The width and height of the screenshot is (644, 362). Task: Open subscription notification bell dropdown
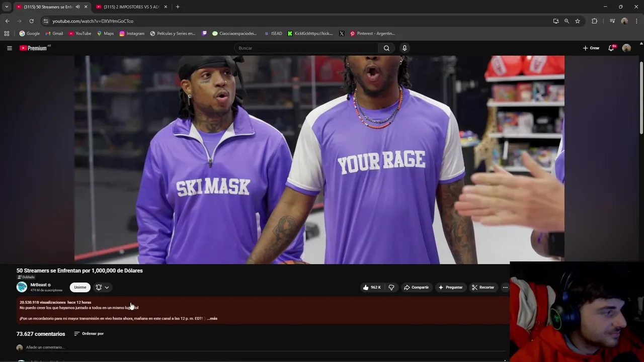[102, 288]
